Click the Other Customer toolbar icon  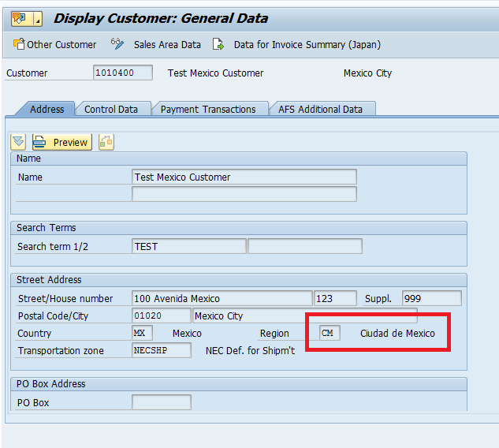click(19, 45)
